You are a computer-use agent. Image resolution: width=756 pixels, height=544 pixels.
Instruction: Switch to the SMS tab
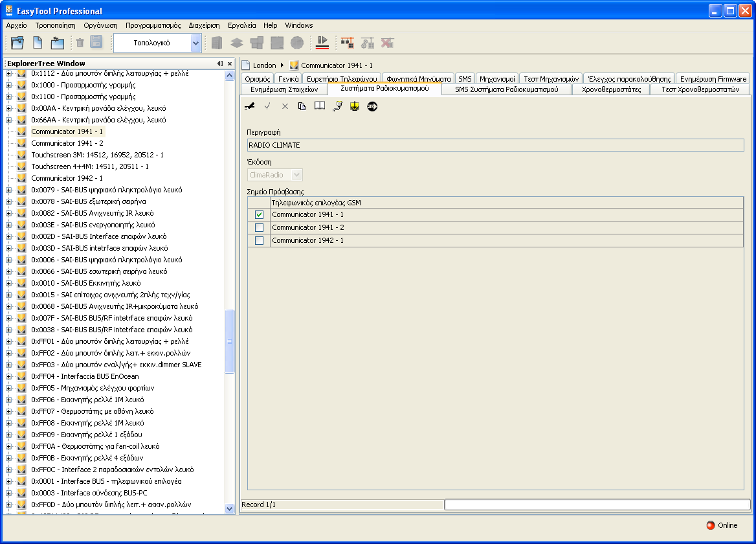tap(465, 78)
